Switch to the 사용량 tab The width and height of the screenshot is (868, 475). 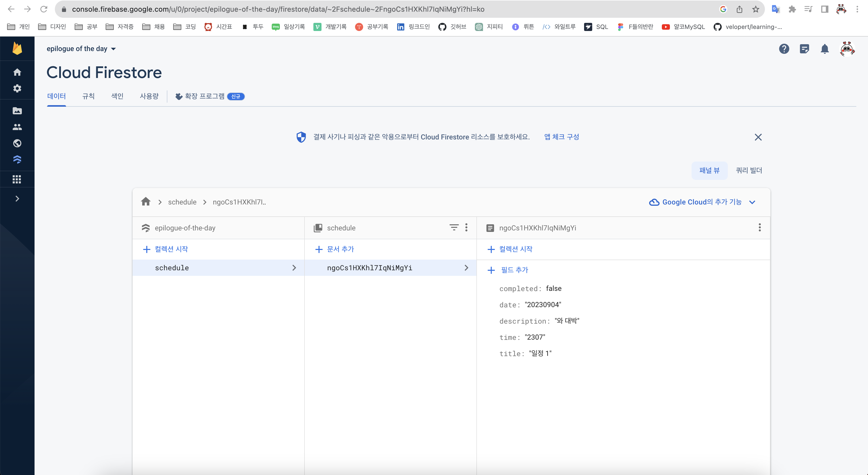(x=149, y=97)
